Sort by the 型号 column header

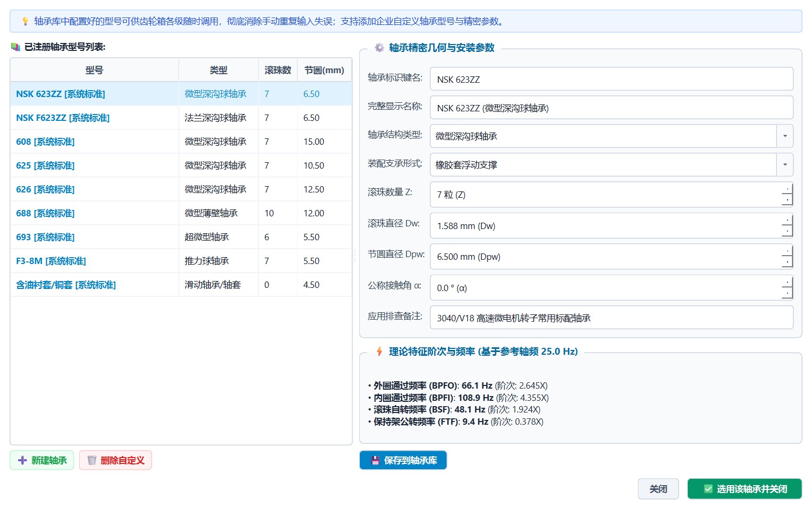click(x=94, y=70)
